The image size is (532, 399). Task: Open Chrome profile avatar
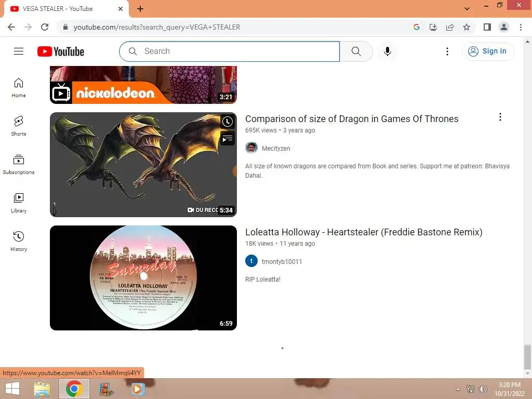click(x=504, y=27)
